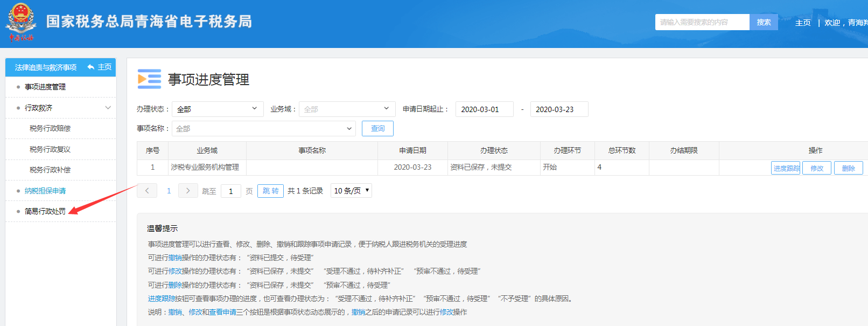Open the 10 条/页 page size dropdown
Screen dimensions: 868x326
click(x=351, y=191)
